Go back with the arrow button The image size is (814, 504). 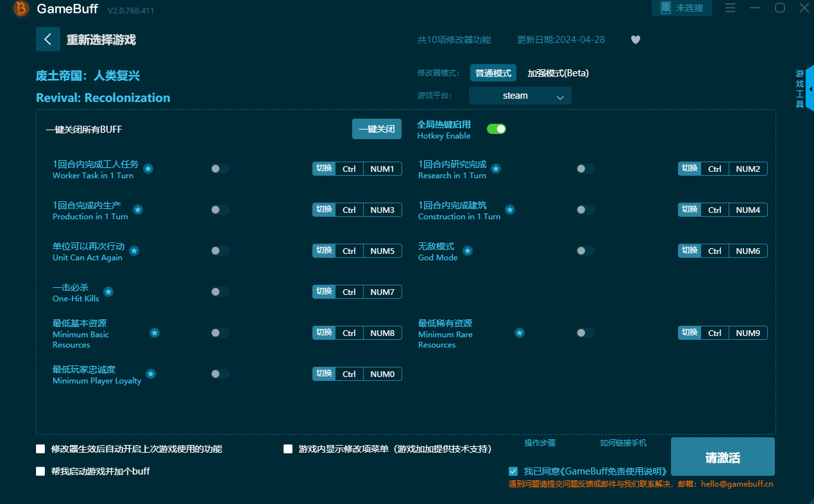coord(48,39)
